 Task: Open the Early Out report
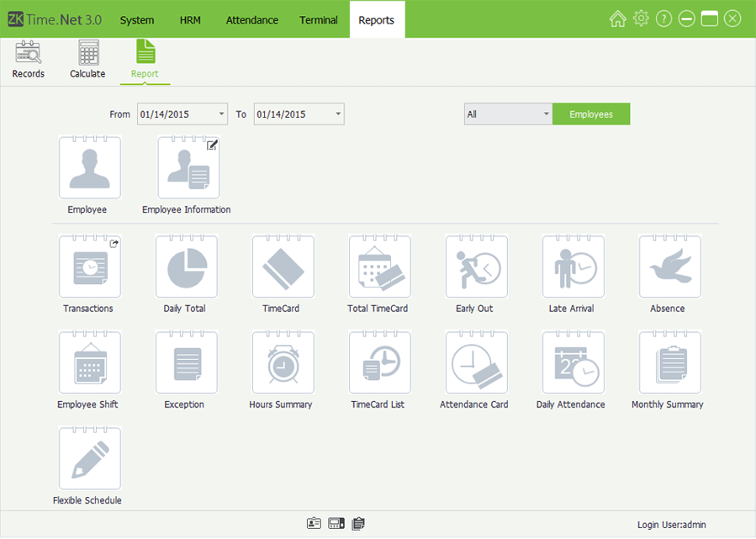476,267
